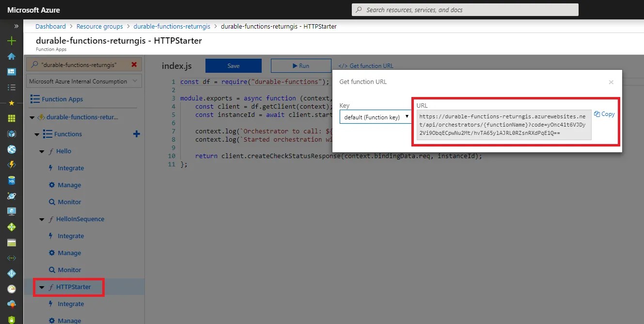Expand the left sidebar chevrons
644x324 pixels.
coord(16,26)
